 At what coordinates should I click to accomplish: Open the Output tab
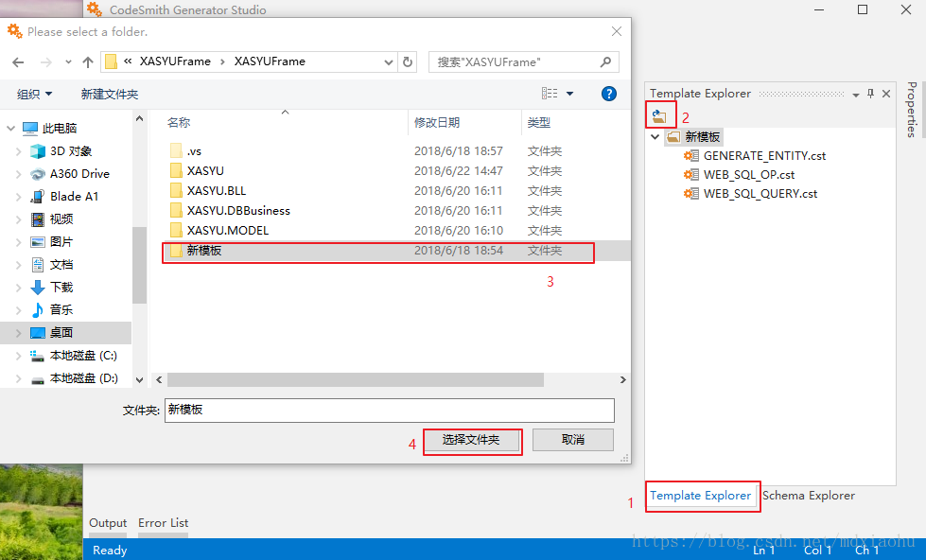pos(108,523)
